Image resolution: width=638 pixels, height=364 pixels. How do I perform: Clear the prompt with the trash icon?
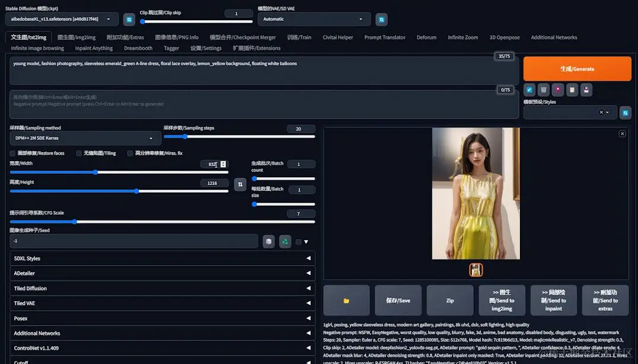543,90
